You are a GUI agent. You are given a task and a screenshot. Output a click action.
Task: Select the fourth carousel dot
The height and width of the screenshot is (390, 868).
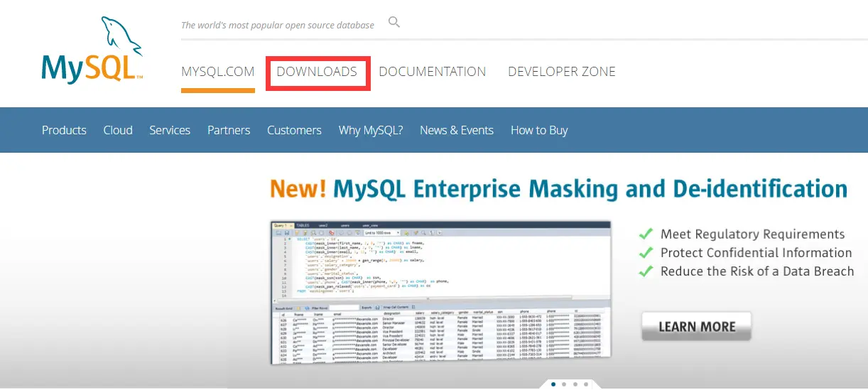click(x=585, y=384)
